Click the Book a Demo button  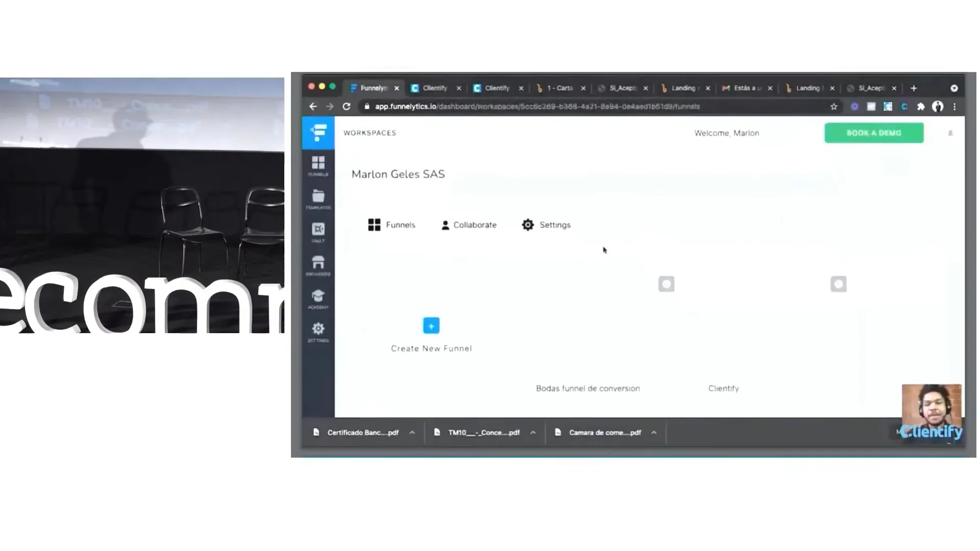pos(874,133)
